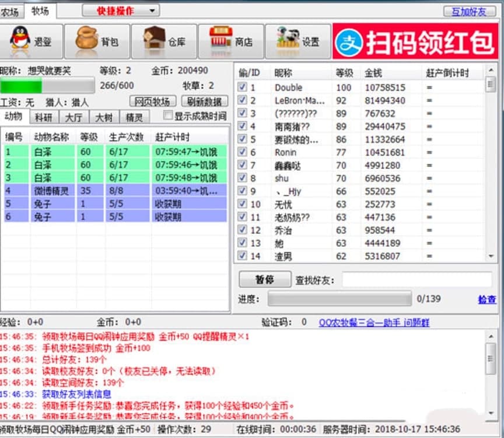Open the warehouse house icon
Viewport: 504px width, 438px height.
[155, 40]
